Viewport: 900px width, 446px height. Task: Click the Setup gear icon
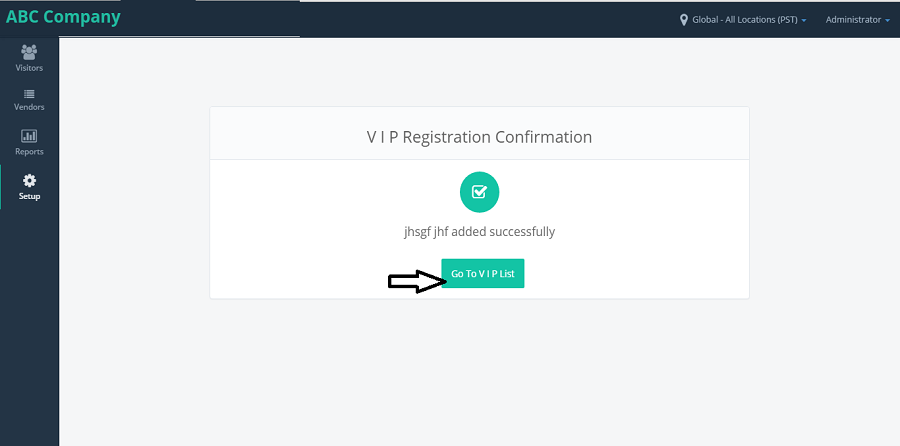29,181
